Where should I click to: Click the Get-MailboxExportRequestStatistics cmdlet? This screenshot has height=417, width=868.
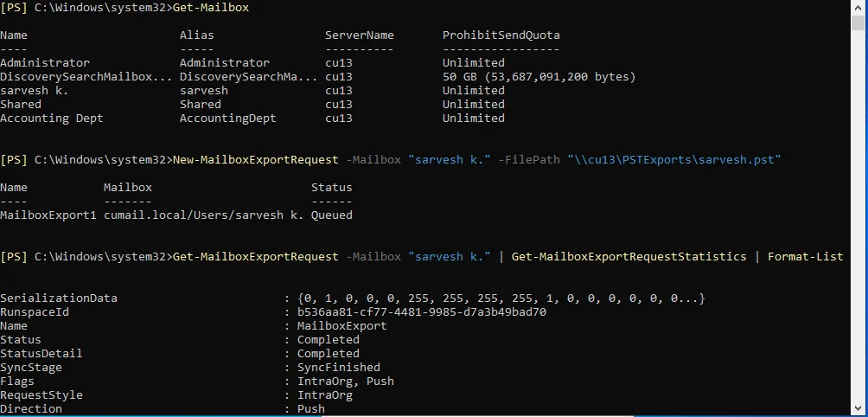tap(629, 257)
